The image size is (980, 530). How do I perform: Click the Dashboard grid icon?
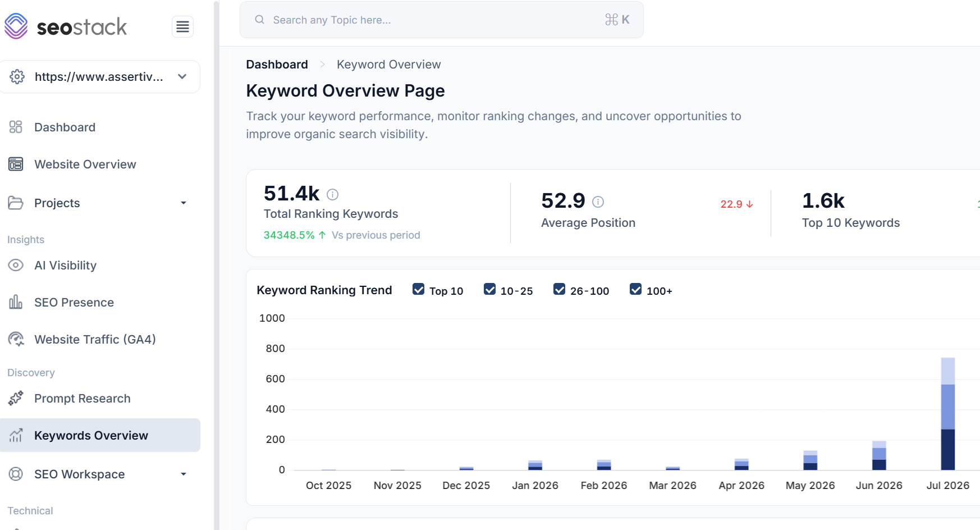tap(16, 127)
